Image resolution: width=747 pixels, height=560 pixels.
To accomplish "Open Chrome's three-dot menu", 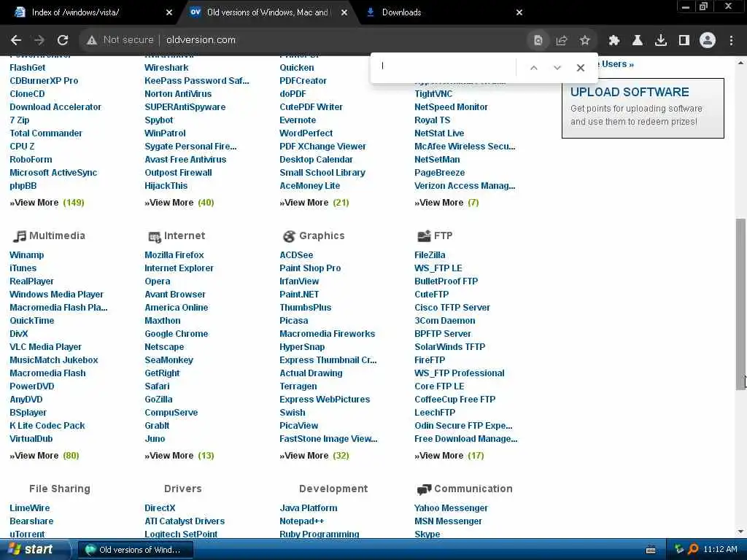I will (x=731, y=41).
